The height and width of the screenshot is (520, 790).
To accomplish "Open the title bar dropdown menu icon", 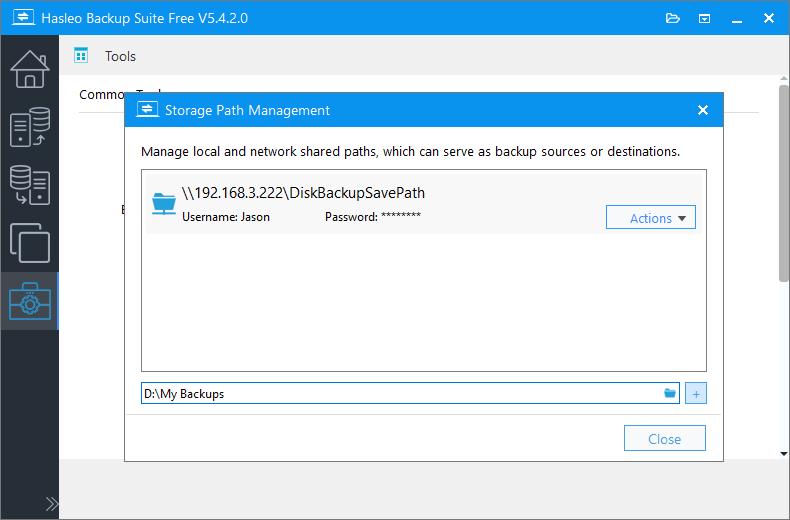I will click(704, 19).
